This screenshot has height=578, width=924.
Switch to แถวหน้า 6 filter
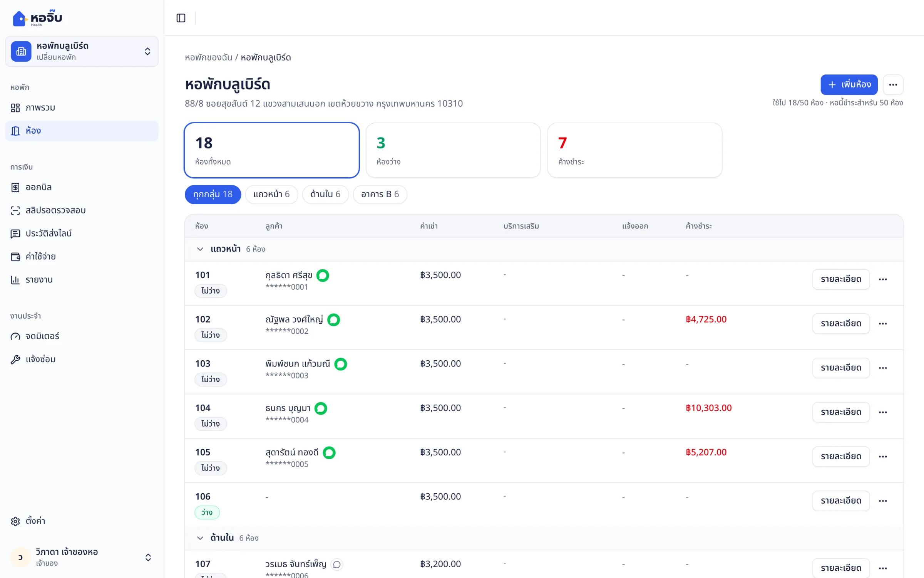click(x=271, y=194)
